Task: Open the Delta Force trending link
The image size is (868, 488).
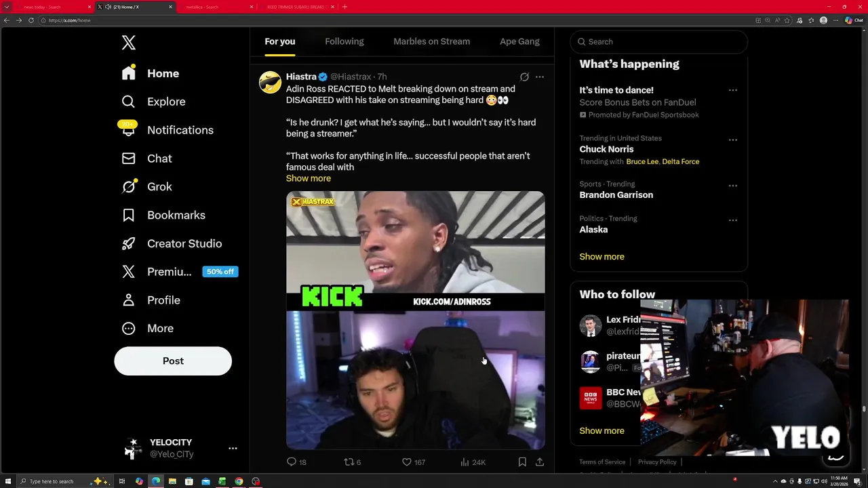Action: pyautogui.click(x=681, y=161)
